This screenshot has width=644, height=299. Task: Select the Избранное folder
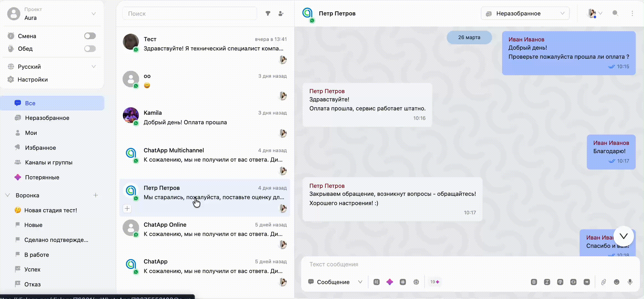tap(40, 148)
